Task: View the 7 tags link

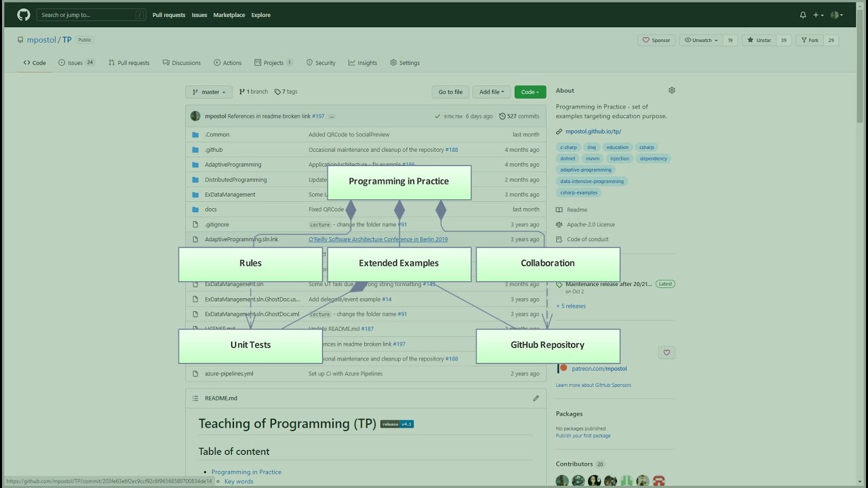Action: [x=286, y=91]
